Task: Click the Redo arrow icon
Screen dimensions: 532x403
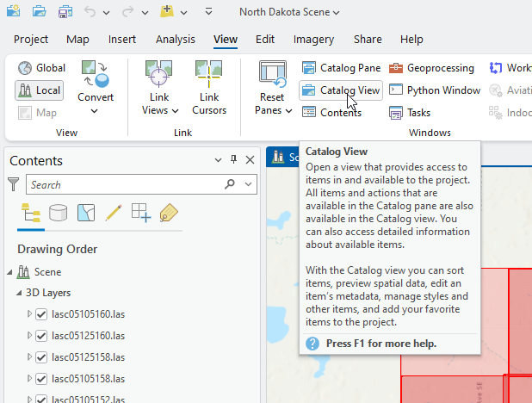Action: [128, 12]
